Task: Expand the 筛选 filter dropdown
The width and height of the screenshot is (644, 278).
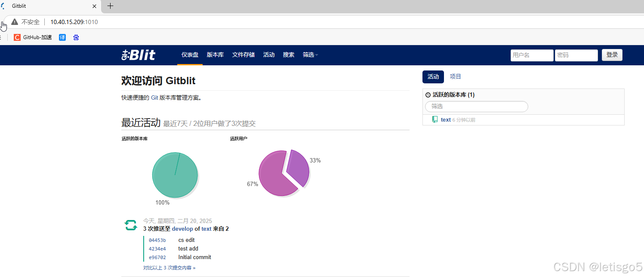Action: pos(310,55)
